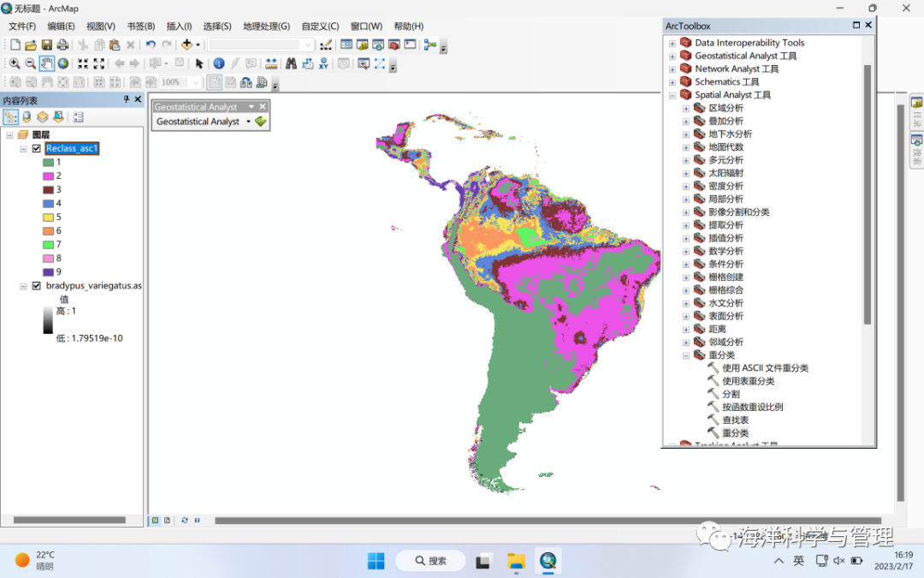Toggle visibility of Reclass_asc1 layer
This screenshot has height=578, width=924.
click(x=37, y=149)
